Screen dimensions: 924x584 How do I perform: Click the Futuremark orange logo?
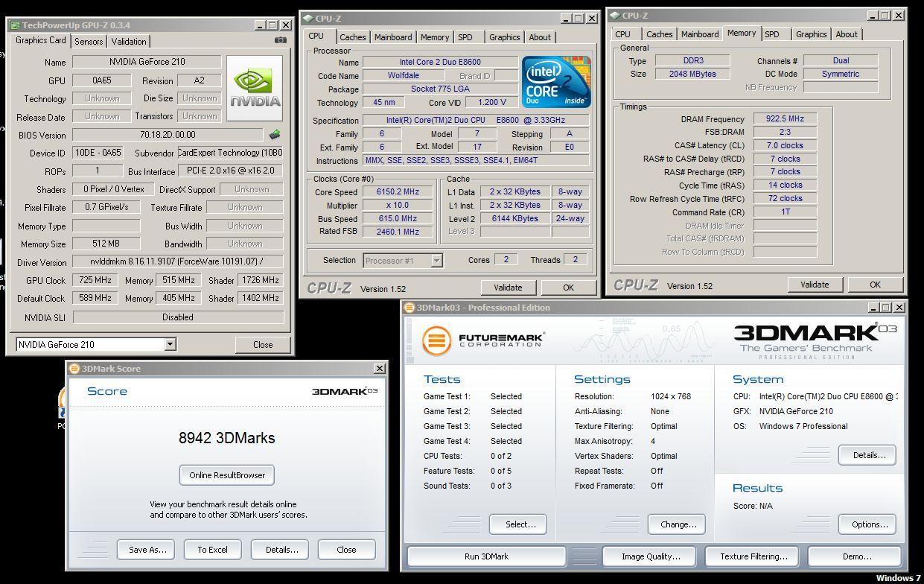click(x=436, y=341)
